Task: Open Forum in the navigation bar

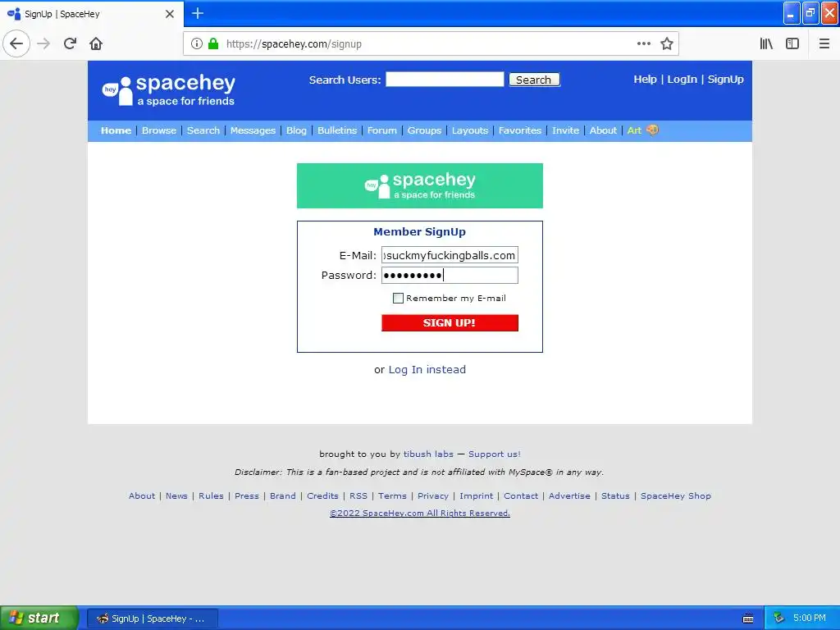Action: (x=382, y=130)
